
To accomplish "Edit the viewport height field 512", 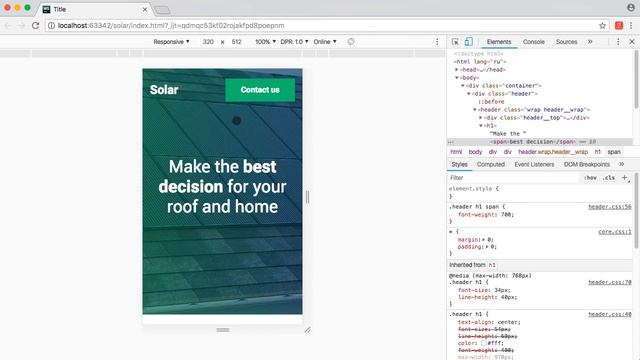I will pos(236,42).
